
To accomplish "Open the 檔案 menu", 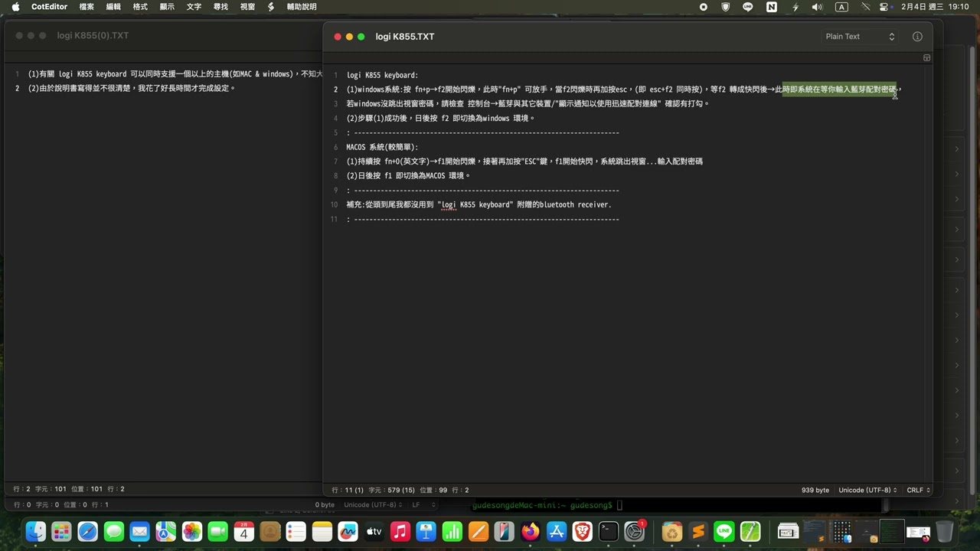I will [x=87, y=7].
